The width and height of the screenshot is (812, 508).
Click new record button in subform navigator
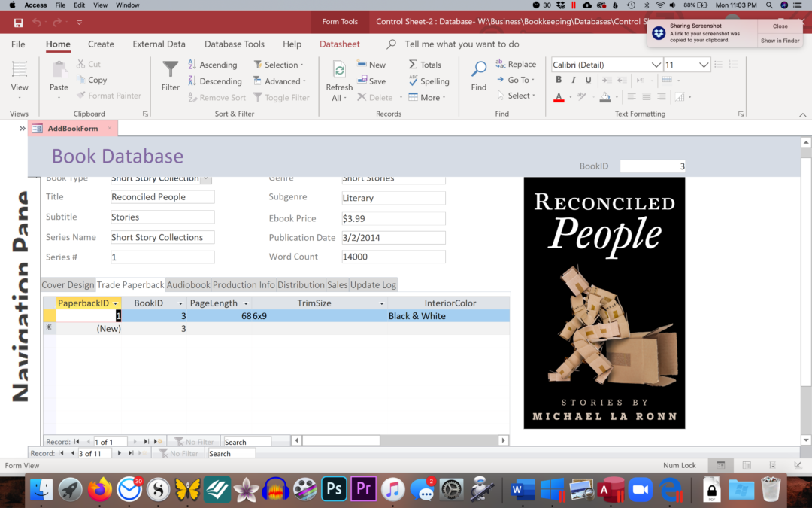pos(158,442)
